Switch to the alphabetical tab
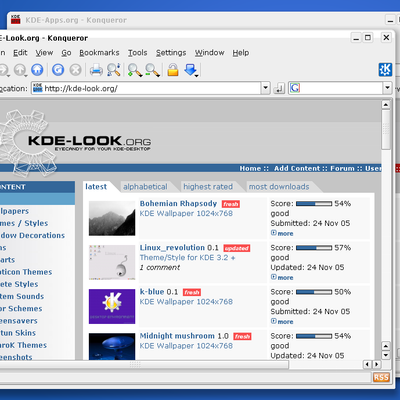This screenshot has height=400, width=400. tap(145, 187)
